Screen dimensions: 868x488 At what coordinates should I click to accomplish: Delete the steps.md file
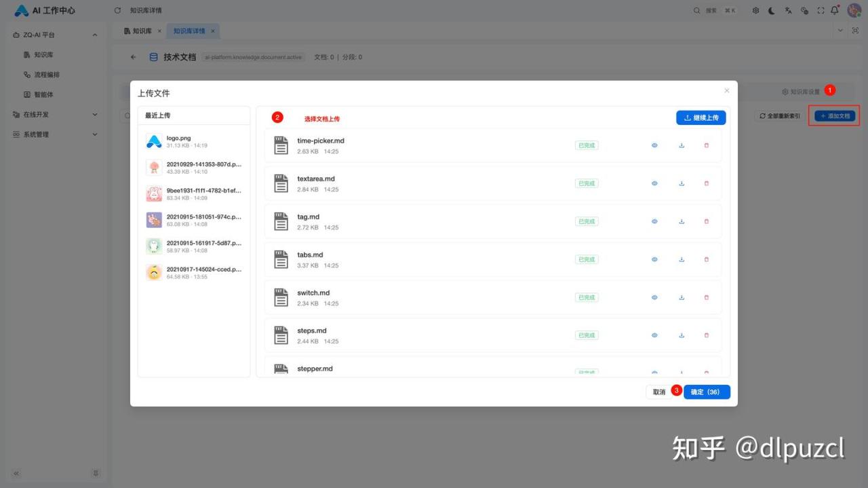coord(706,335)
